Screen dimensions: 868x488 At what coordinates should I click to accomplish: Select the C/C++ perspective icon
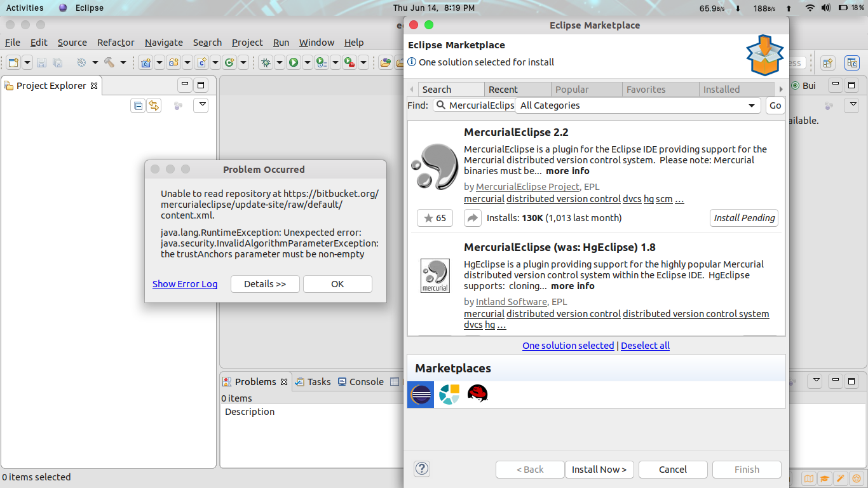(x=852, y=63)
